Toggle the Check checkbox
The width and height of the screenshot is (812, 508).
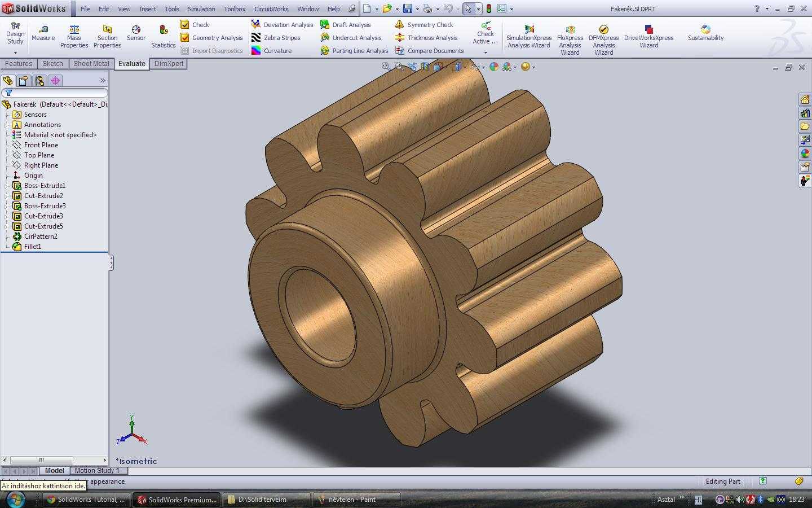(x=184, y=24)
